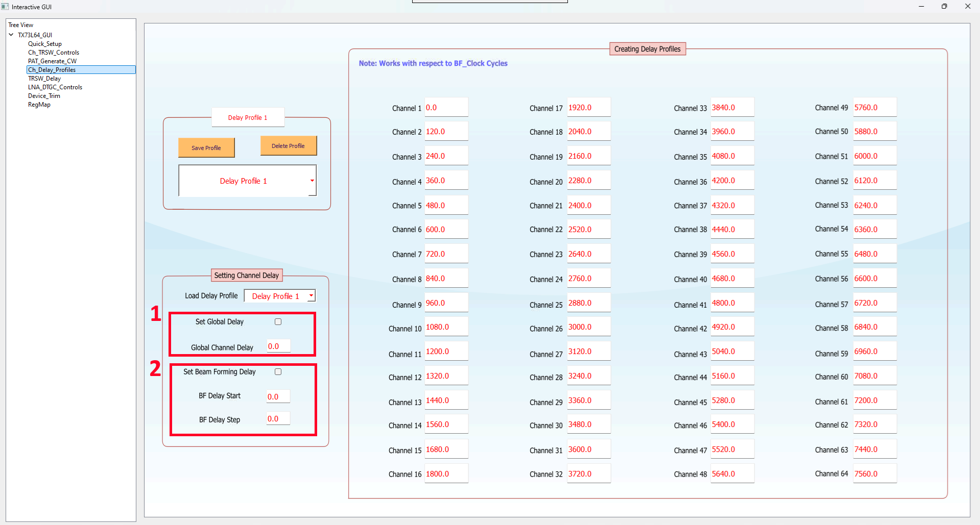
Task: Click the Global Channel Delay input field
Action: coord(278,346)
